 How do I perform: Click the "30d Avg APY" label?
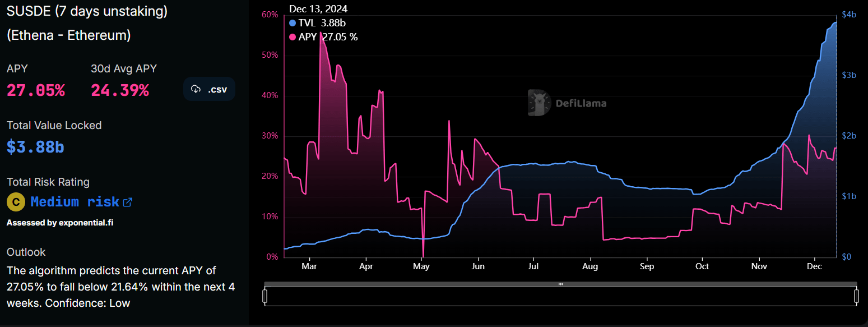click(124, 68)
